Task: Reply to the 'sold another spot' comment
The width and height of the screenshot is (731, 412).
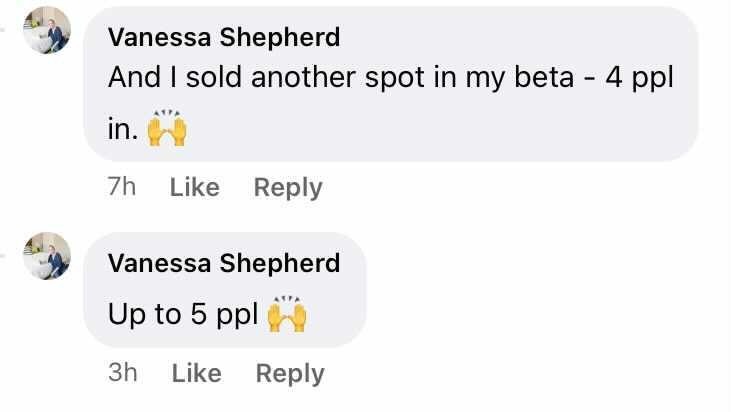Action: pyautogui.click(x=288, y=187)
